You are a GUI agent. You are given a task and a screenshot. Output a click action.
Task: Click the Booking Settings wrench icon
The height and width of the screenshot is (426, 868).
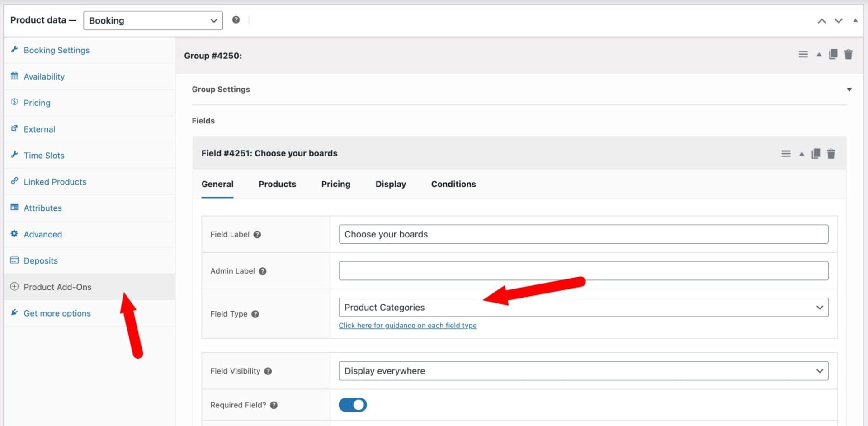(x=14, y=49)
